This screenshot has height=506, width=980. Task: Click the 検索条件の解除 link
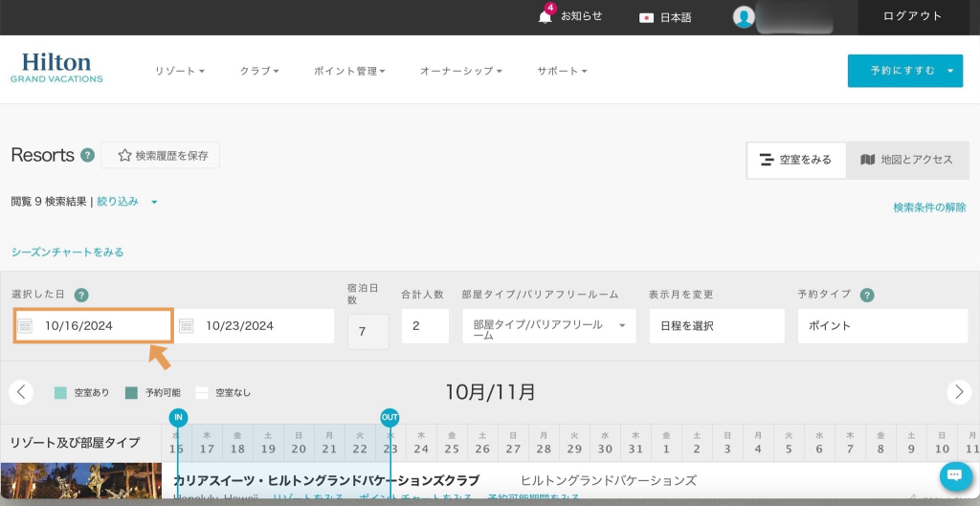pyautogui.click(x=929, y=208)
